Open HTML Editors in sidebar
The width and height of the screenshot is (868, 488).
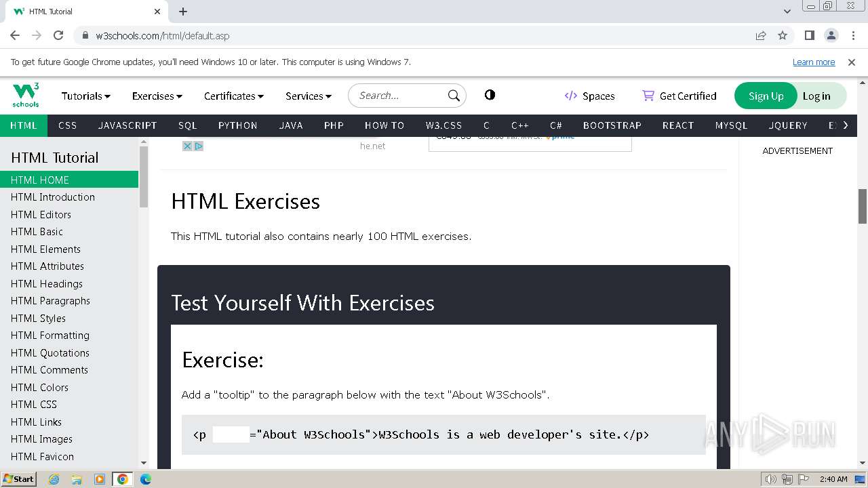(69, 214)
